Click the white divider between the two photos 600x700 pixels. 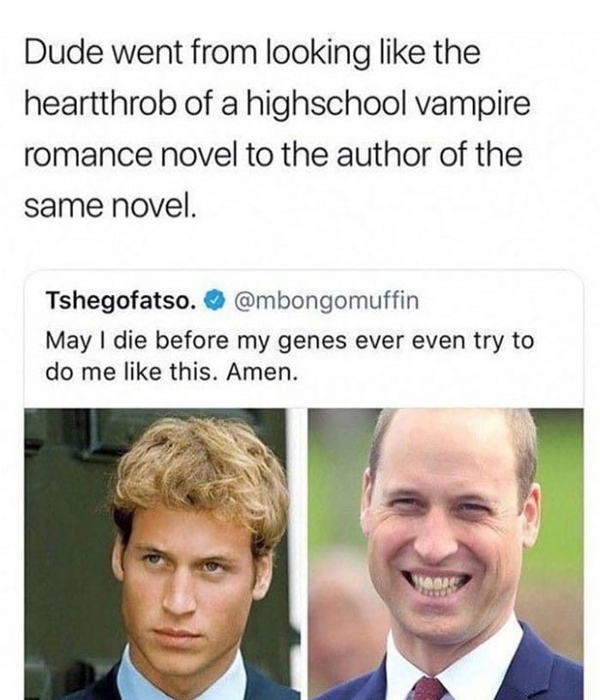coord(303,553)
